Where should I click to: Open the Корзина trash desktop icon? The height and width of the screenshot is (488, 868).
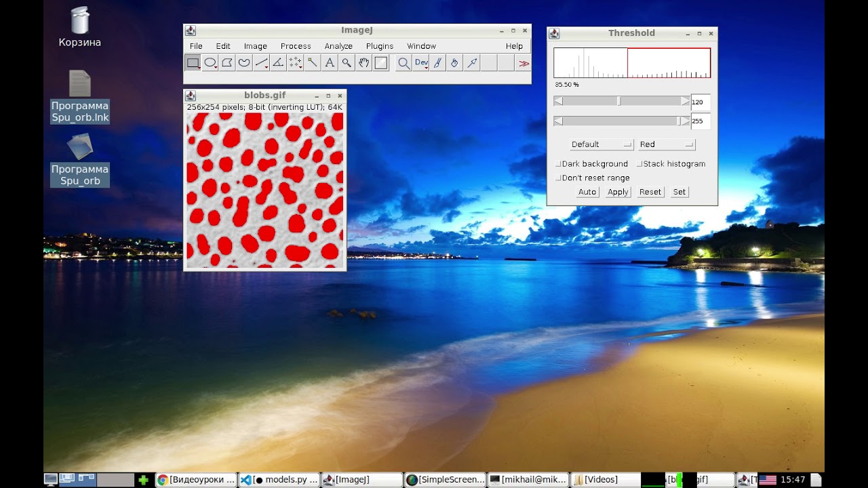(80, 27)
